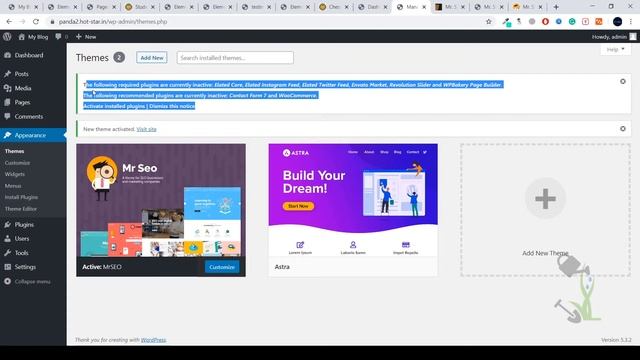Open Widgets submenu item
The width and height of the screenshot is (640, 360).
tap(15, 174)
